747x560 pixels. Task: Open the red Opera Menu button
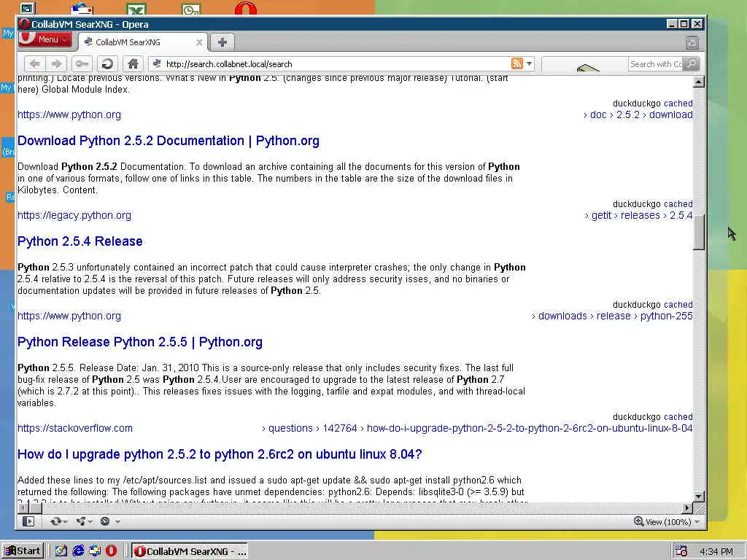(44, 39)
